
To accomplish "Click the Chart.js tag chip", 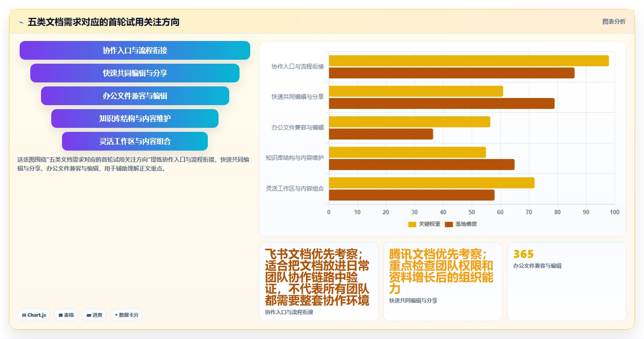I will (x=34, y=315).
